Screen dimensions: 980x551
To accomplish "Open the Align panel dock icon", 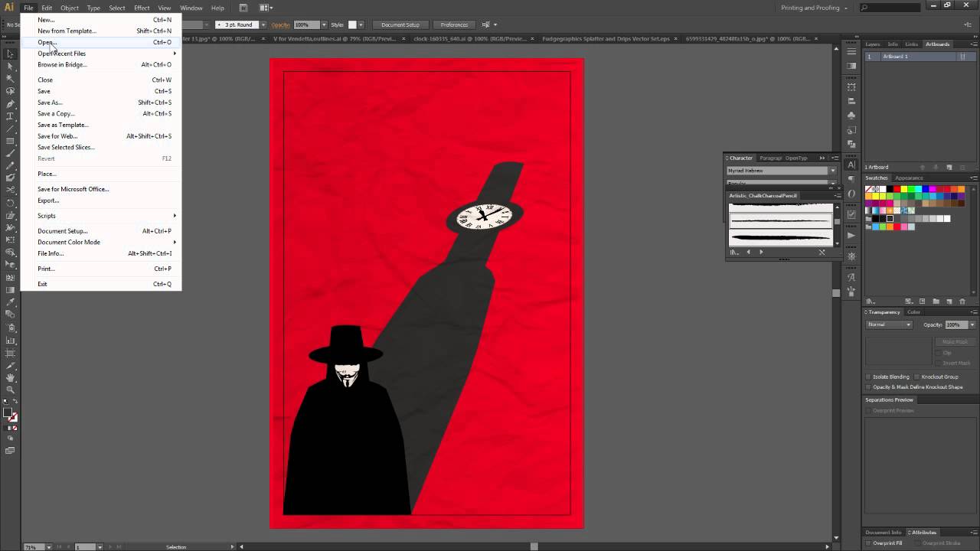I will point(851,101).
